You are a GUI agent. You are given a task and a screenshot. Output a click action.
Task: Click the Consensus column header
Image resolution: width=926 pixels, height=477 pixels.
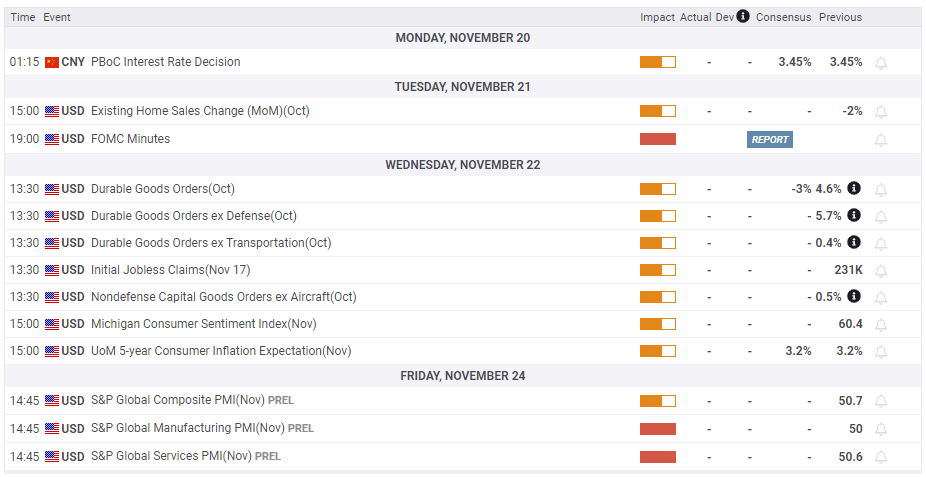783,17
